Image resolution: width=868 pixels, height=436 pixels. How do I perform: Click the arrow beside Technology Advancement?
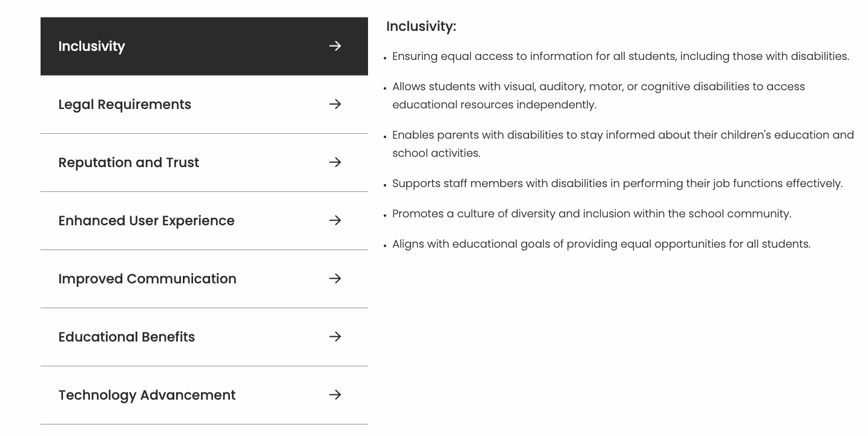[x=335, y=395]
